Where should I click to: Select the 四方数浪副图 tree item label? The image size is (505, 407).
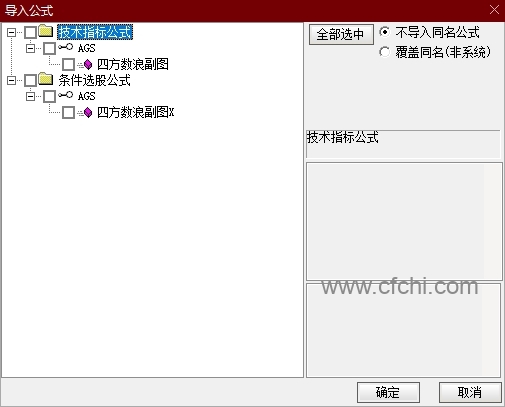133,64
